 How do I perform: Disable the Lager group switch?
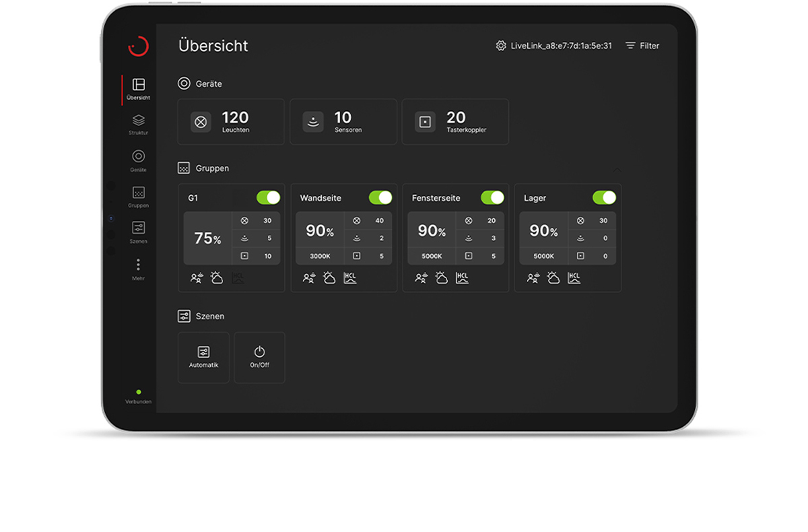604,197
